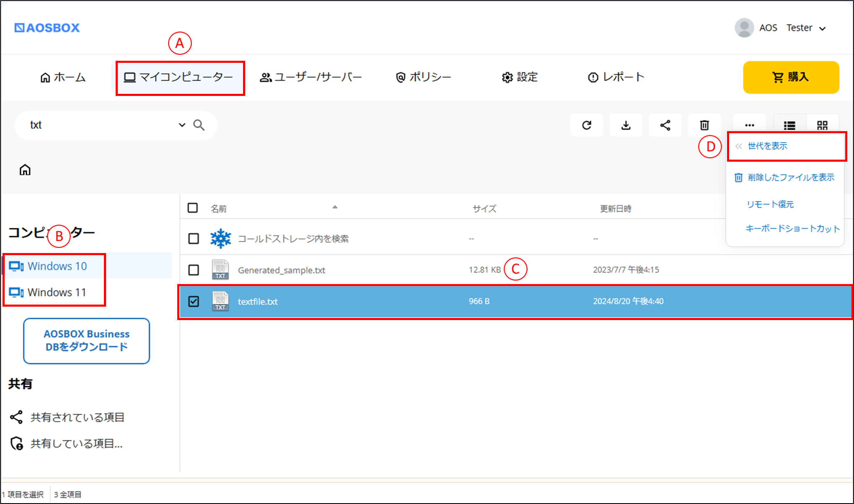
Task: Click the trash delete icon in toolbar
Action: tap(704, 125)
